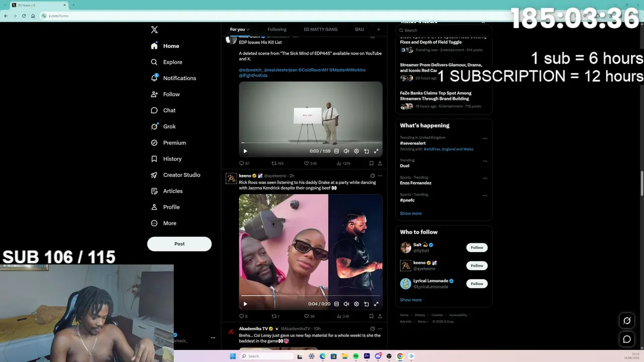View your Profile page
Image resolution: width=644 pixels, height=362 pixels.
tap(165, 207)
